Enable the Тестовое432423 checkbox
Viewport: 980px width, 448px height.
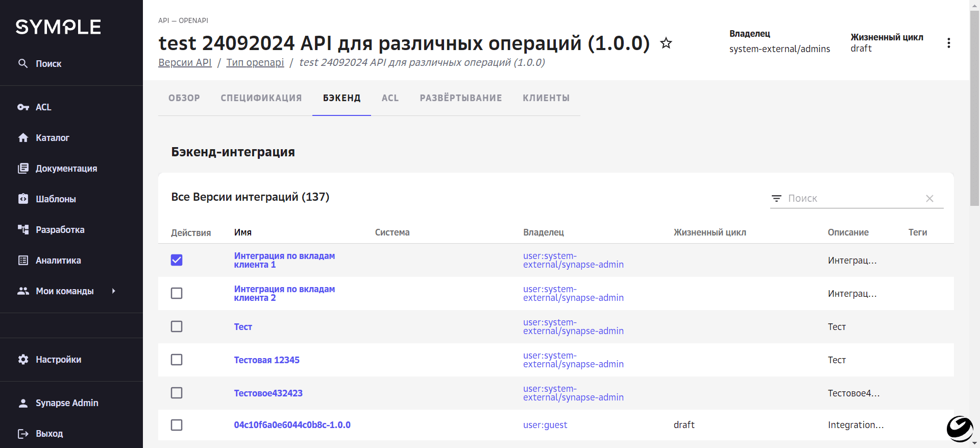[x=177, y=393]
